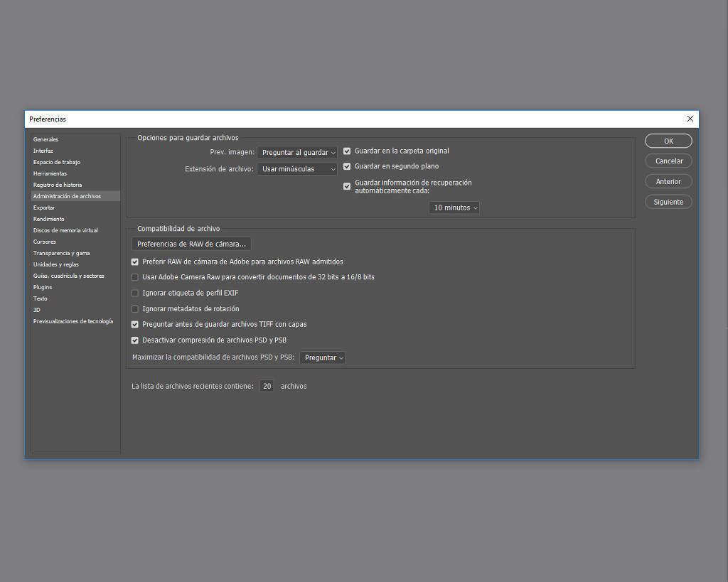Enable 'Ignorar etiqueta de perfil EXIF'
Screen dimensions: 728x582
(134, 293)
